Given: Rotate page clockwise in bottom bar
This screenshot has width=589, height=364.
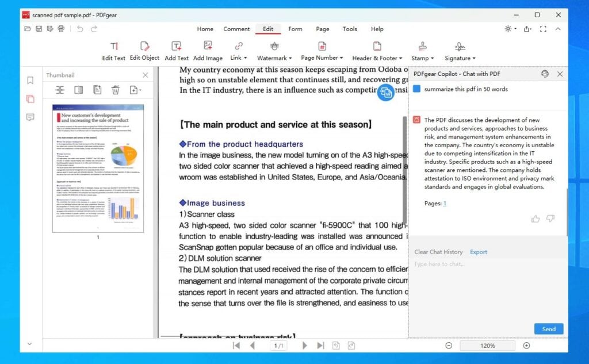Looking at the screenshot, I should (351, 346).
